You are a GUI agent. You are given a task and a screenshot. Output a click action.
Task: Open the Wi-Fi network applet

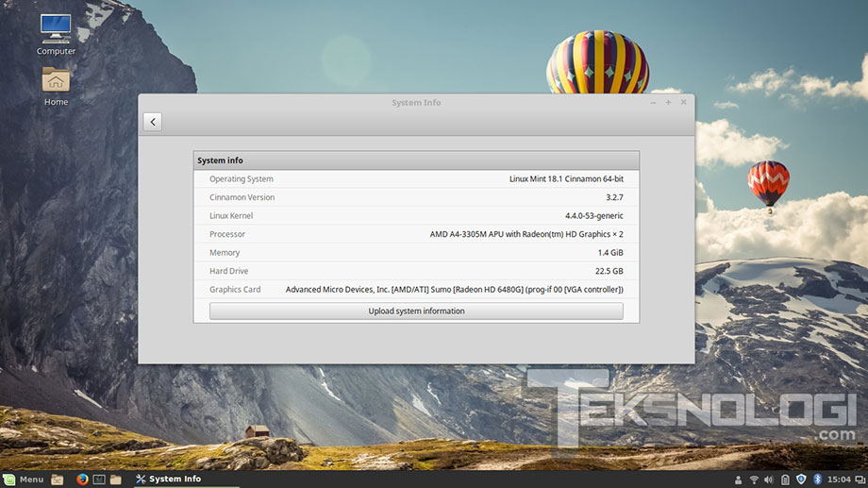coord(754,480)
